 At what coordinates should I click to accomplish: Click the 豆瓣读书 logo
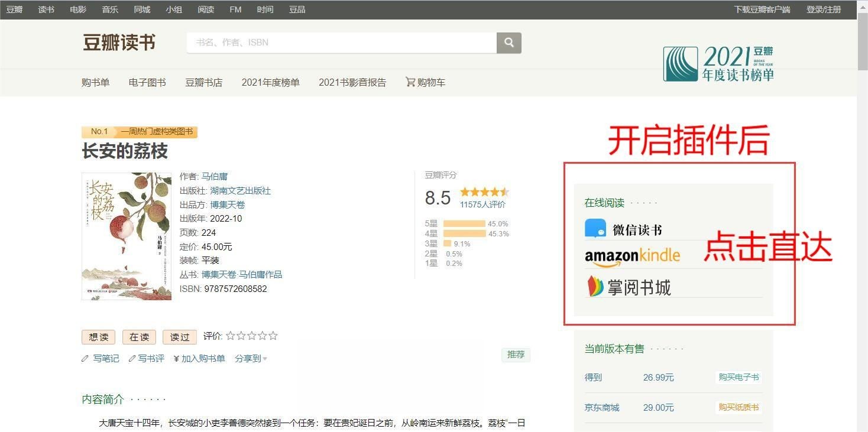coord(119,43)
